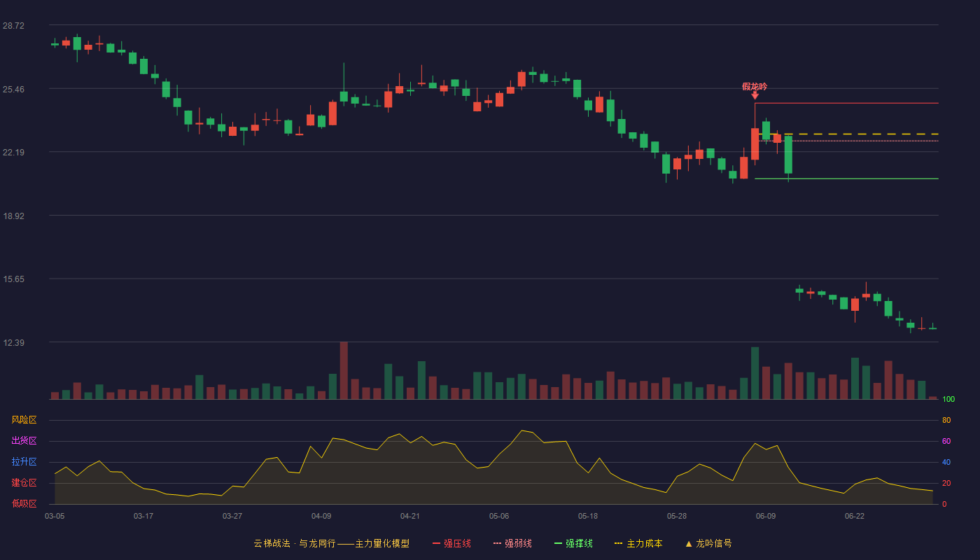Click the green 100 indicator axis value

point(948,400)
